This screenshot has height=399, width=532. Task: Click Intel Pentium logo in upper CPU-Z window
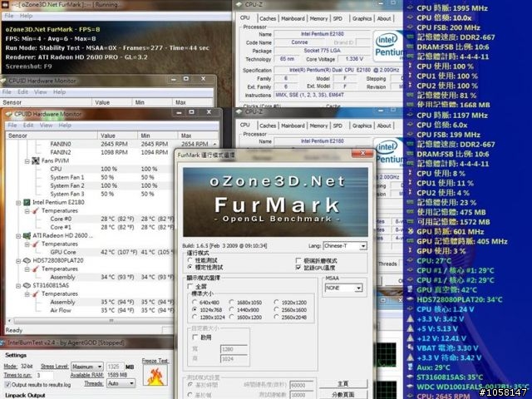[388, 46]
